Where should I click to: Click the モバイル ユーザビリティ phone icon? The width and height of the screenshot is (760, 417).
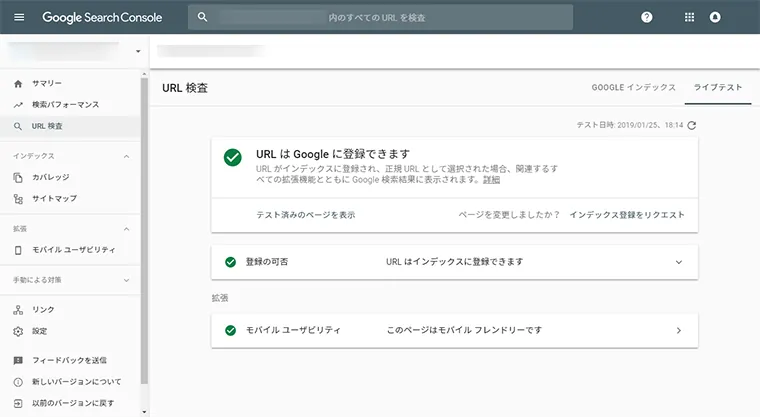coord(18,250)
